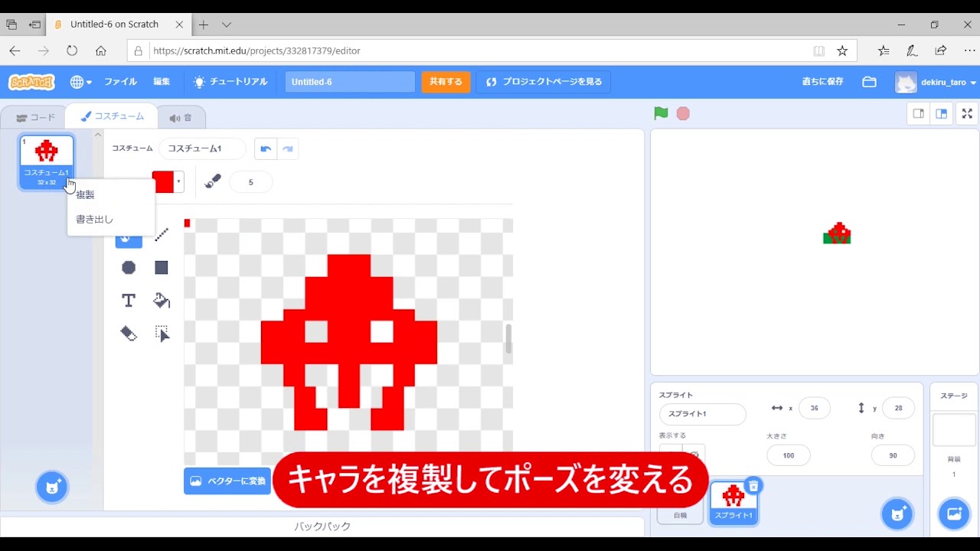Select the marquee Select tool

162,333
